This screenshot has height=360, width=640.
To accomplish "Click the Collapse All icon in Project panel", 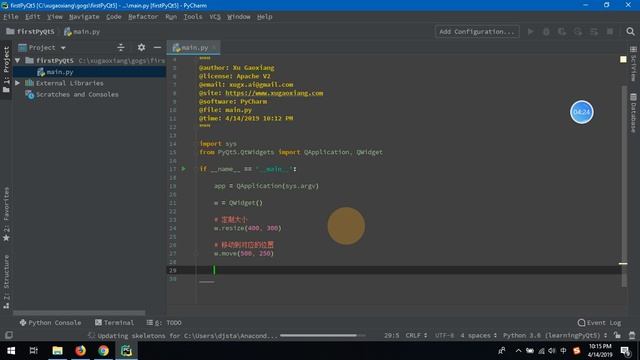I will (121, 47).
